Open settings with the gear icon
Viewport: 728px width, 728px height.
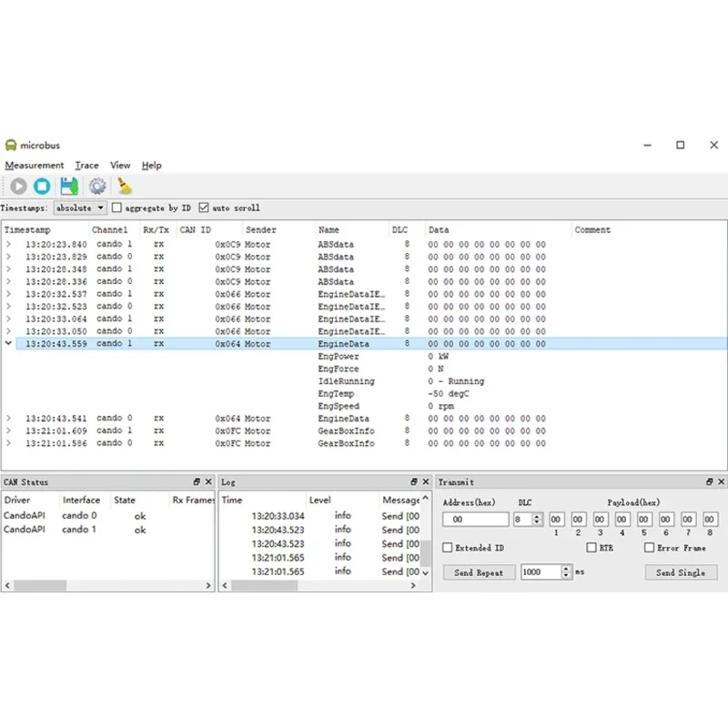tap(97, 187)
